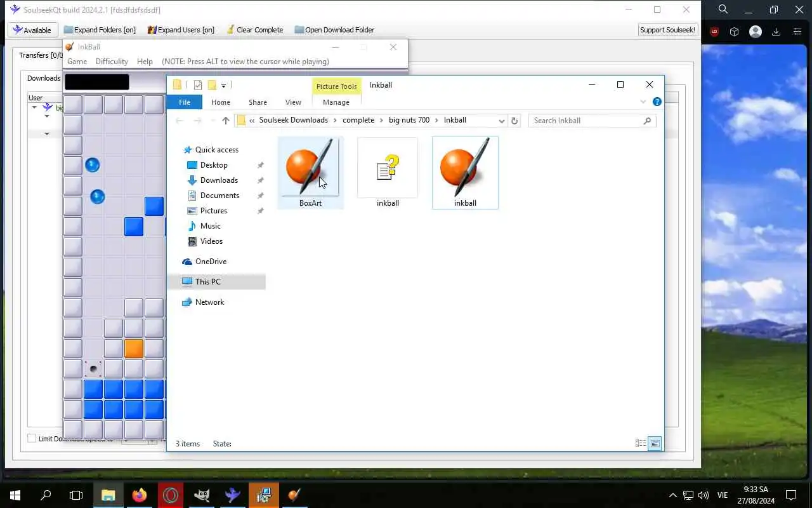Click the magnifier in Search Inkball box

[647, 121]
